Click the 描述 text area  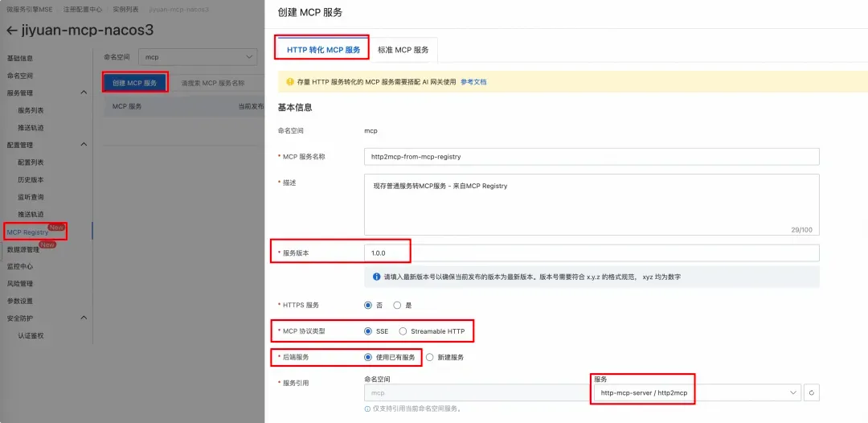[x=592, y=205]
